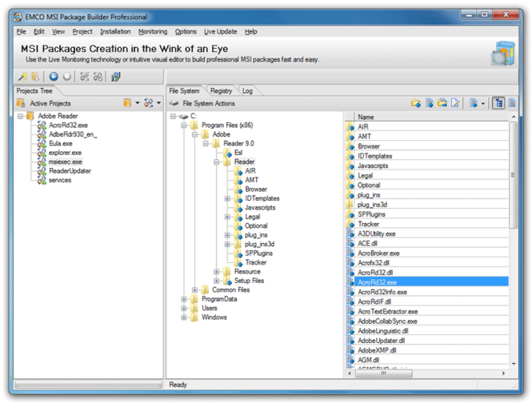Image resolution: width=532 pixels, height=403 pixels.
Task: Select the Projects Tree tab
Action: [x=34, y=91]
